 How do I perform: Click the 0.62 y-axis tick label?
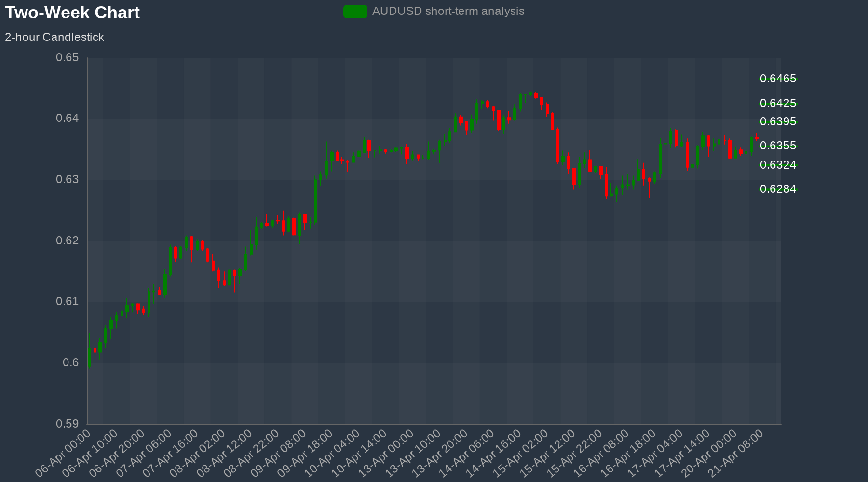point(67,241)
